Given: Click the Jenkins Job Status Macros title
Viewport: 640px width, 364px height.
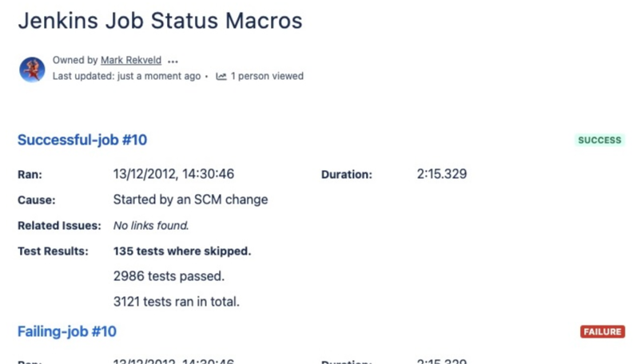Looking at the screenshot, I should click(160, 21).
